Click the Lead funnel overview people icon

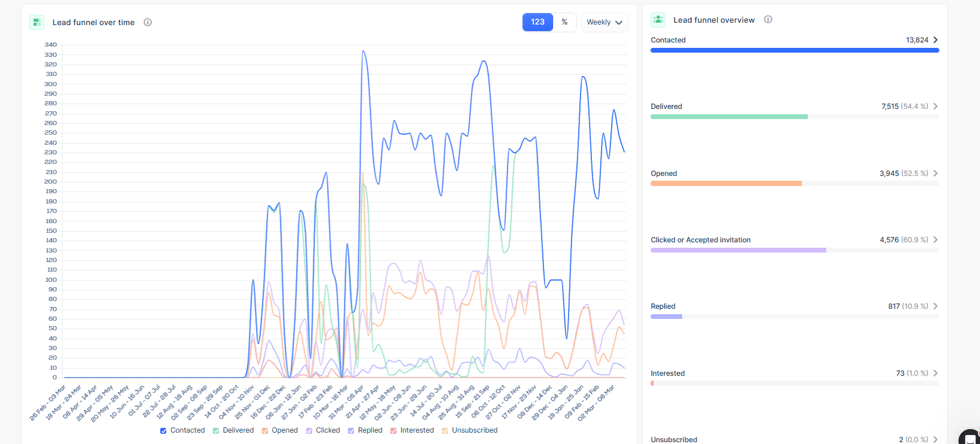[658, 20]
